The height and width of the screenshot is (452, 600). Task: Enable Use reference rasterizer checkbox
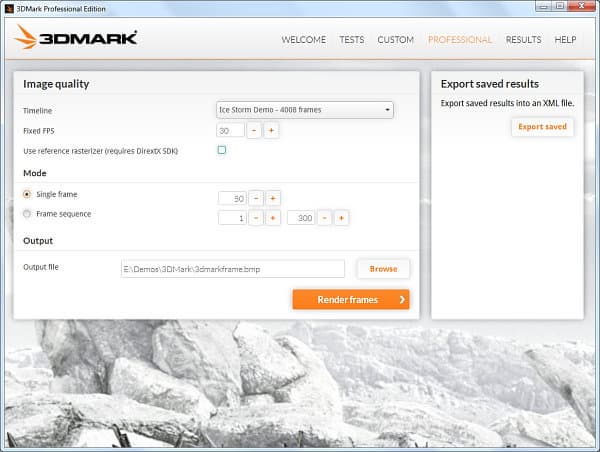click(222, 150)
